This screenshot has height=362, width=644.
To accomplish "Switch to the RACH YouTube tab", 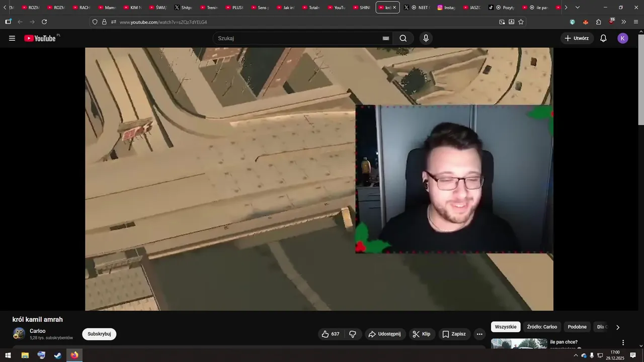I will pos(82,8).
